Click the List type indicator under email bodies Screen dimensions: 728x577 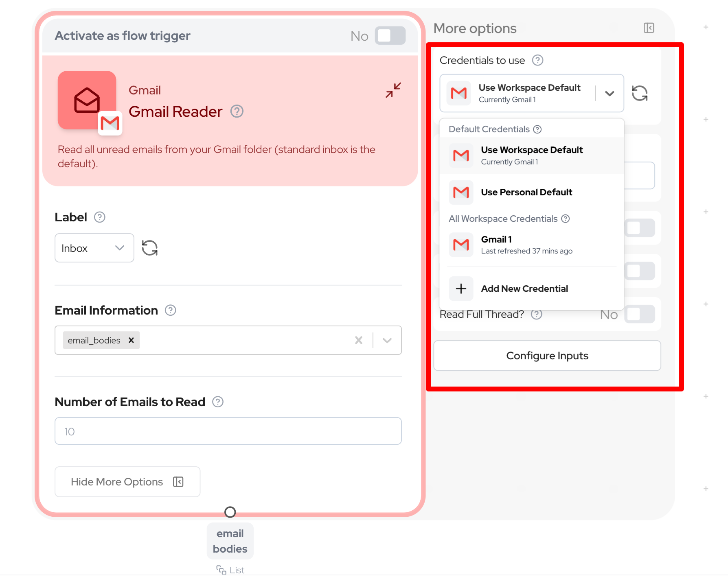coord(230,570)
